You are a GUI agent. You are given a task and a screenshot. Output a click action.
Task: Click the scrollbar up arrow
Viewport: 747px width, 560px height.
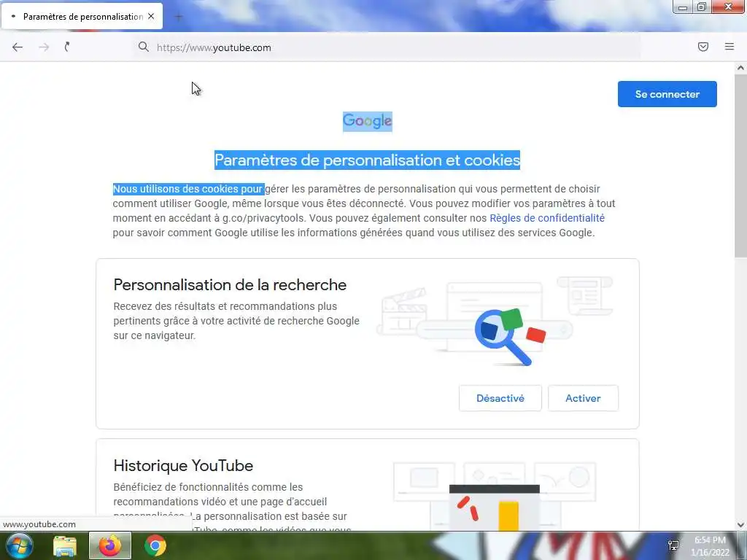[x=740, y=68]
